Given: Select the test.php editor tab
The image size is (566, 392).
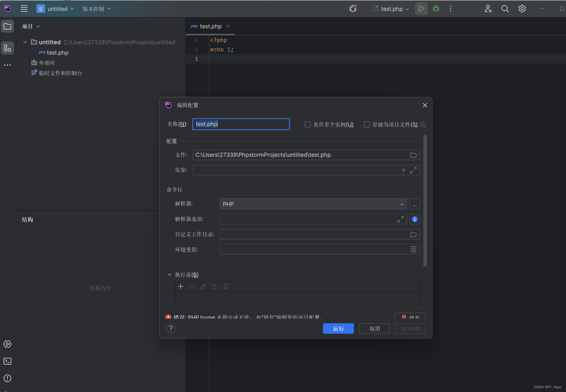Looking at the screenshot, I should point(210,26).
